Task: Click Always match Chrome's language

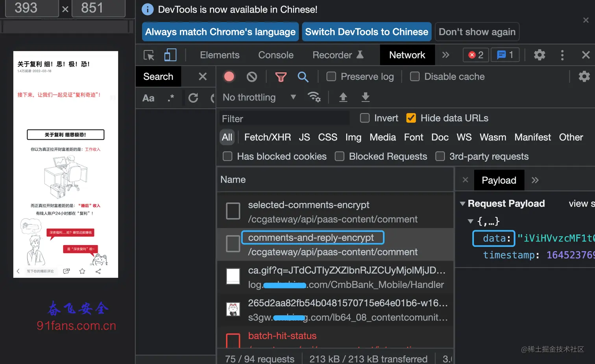Action: [220, 32]
